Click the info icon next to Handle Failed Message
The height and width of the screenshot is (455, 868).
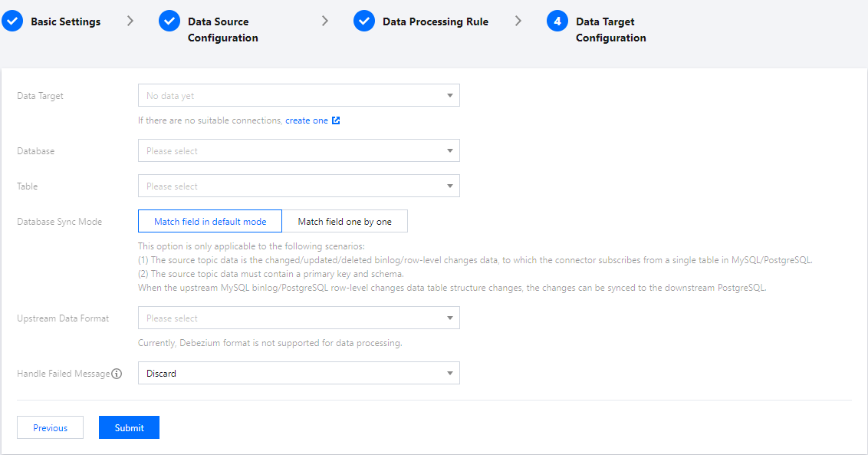(117, 374)
